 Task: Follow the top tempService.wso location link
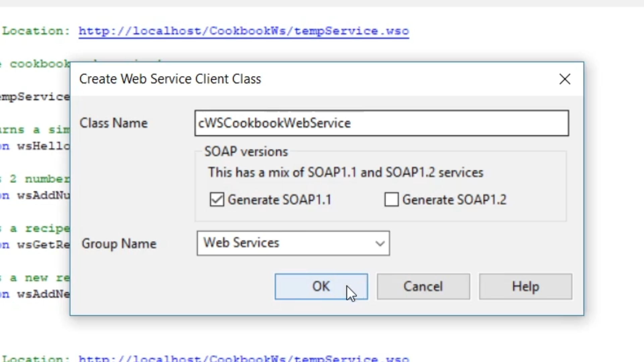coord(244,31)
